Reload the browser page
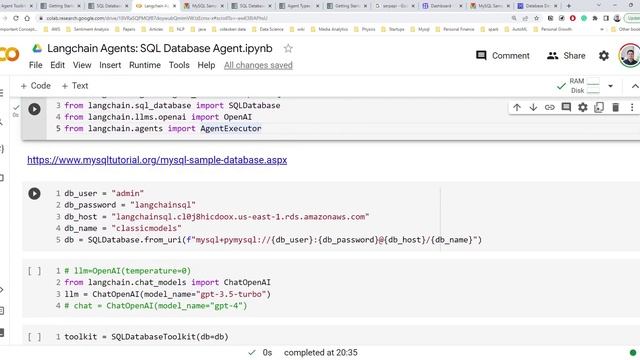The width and height of the screenshot is (640, 360). click(16, 18)
